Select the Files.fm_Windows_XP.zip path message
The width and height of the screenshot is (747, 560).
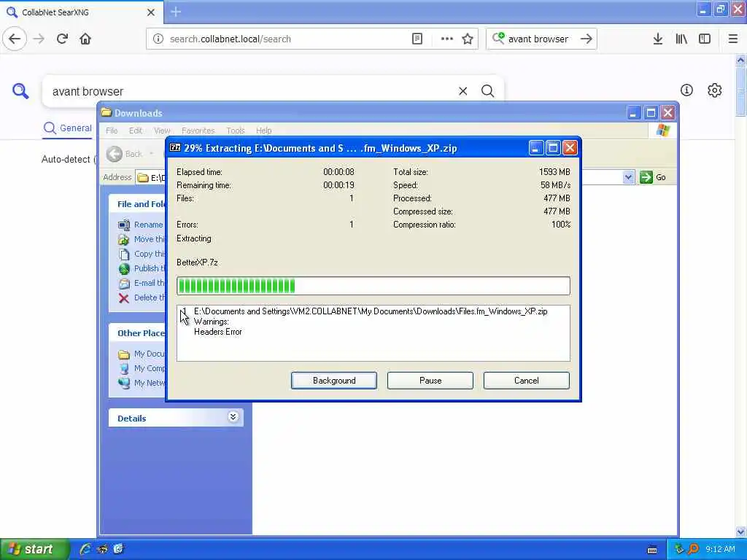pos(371,311)
